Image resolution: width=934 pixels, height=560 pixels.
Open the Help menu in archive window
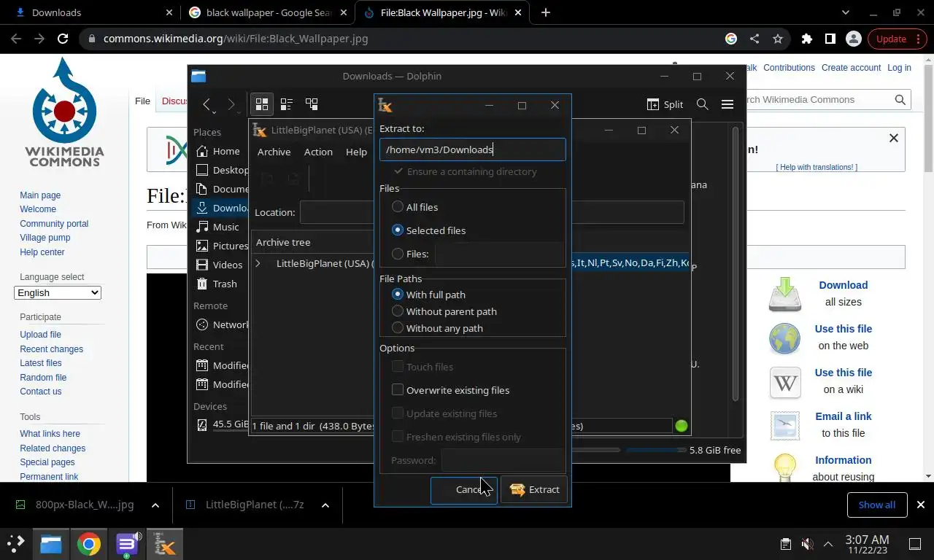356,152
